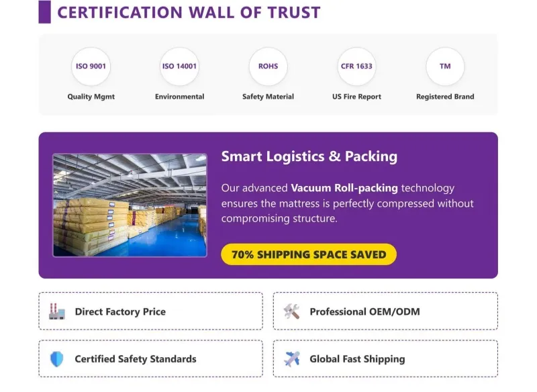Open the Certified Safety Standards card

pos(150,359)
